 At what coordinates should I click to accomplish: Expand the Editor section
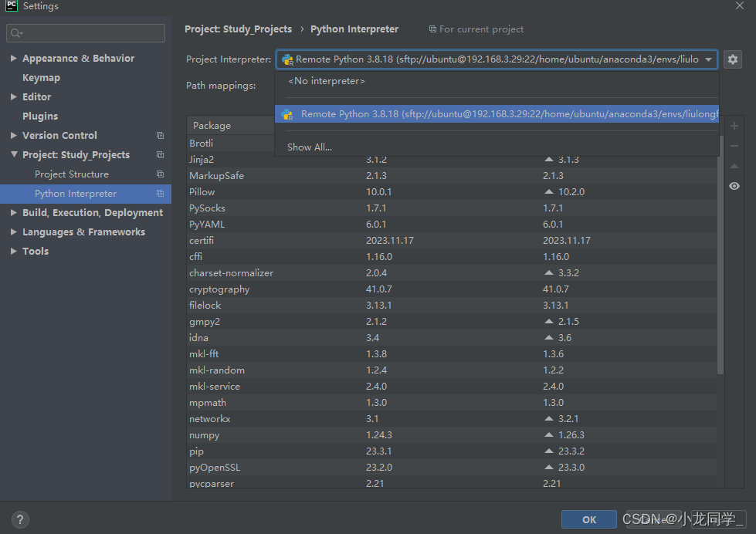[x=13, y=96]
